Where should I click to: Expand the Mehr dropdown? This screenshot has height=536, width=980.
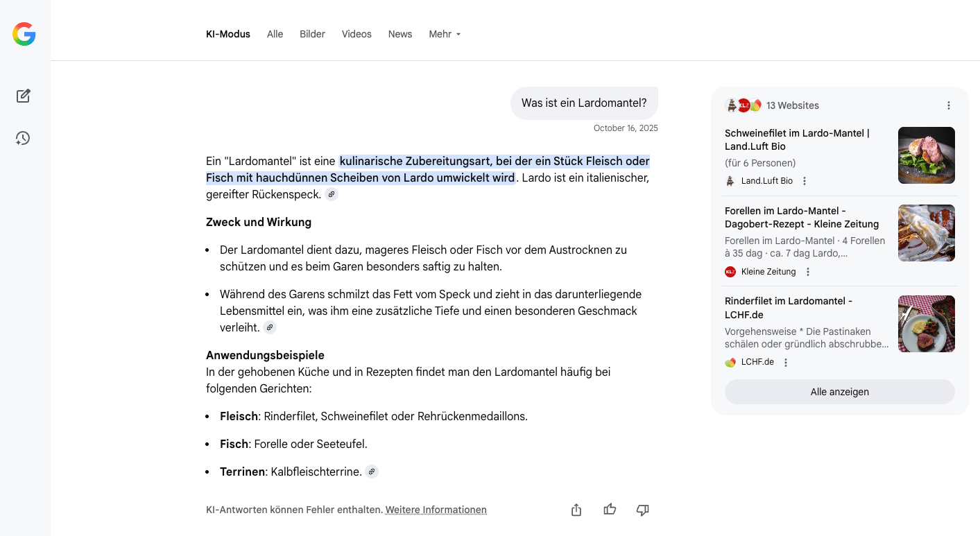(x=445, y=34)
